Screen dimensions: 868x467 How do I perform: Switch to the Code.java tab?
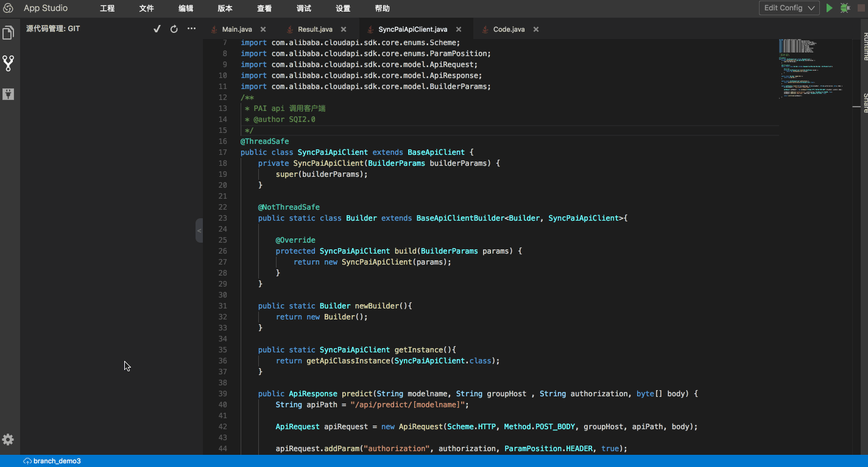click(x=509, y=29)
